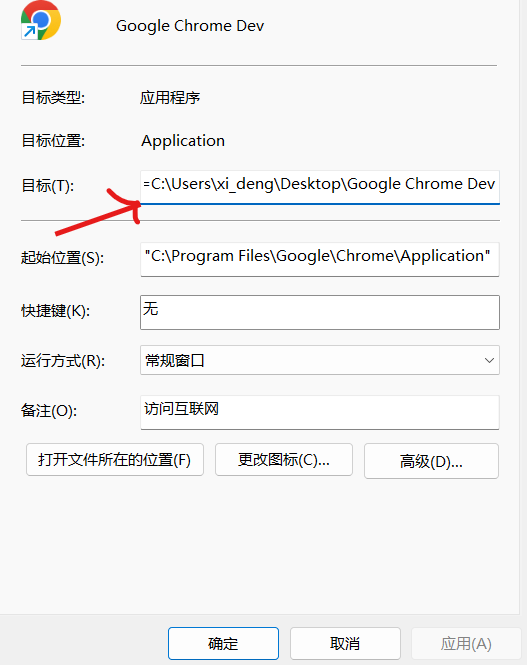Open the 高级(D)... advanced settings
The height and width of the screenshot is (665, 527).
(431, 461)
